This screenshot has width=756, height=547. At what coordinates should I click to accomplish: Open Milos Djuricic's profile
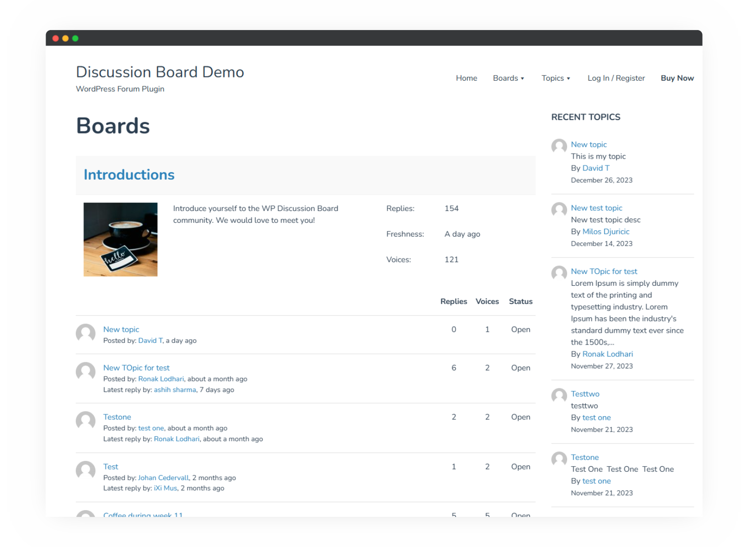606,232
